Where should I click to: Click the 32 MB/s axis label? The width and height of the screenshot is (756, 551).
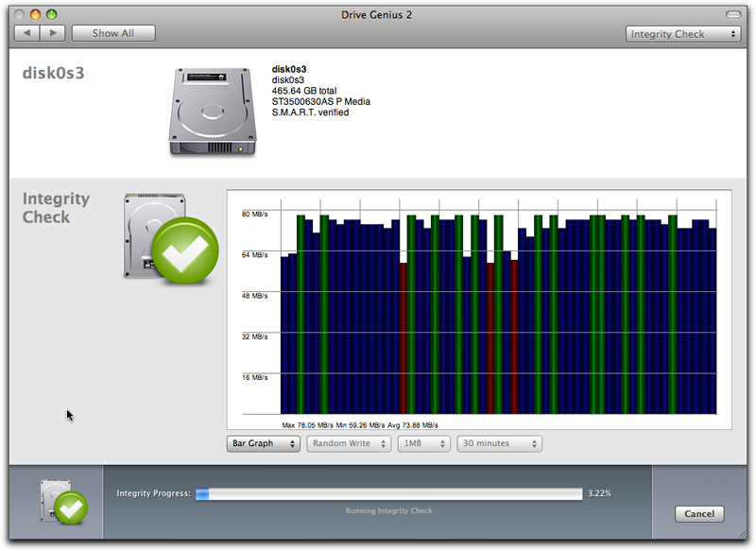pyautogui.click(x=254, y=336)
